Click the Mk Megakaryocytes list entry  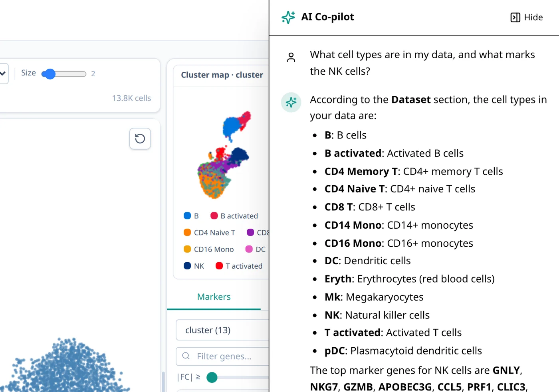[374, 297]
